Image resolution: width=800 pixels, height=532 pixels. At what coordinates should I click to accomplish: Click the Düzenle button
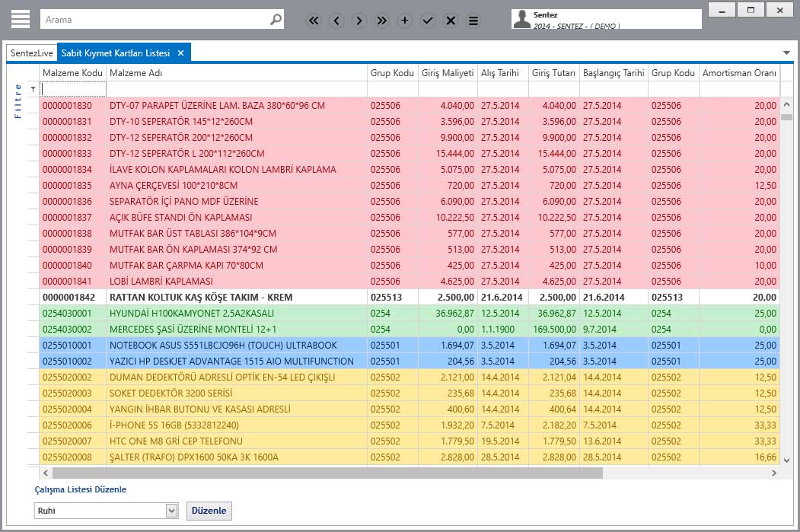pyautogui.click(x=209, y=511)
